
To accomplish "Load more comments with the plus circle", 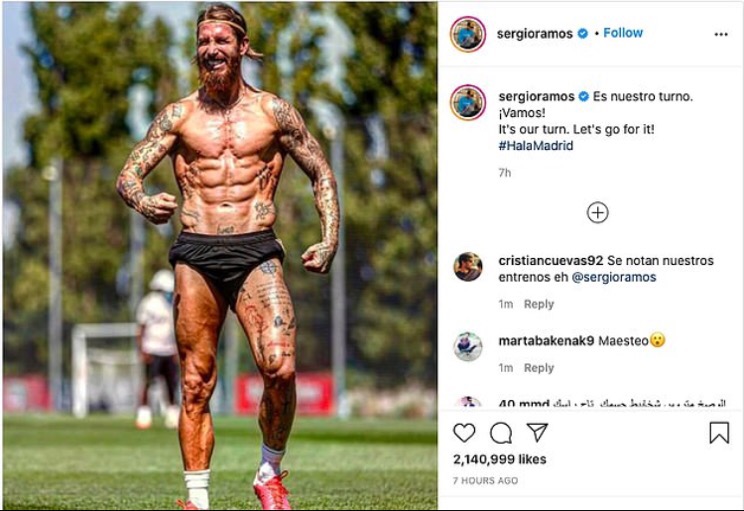I will 598,213.
